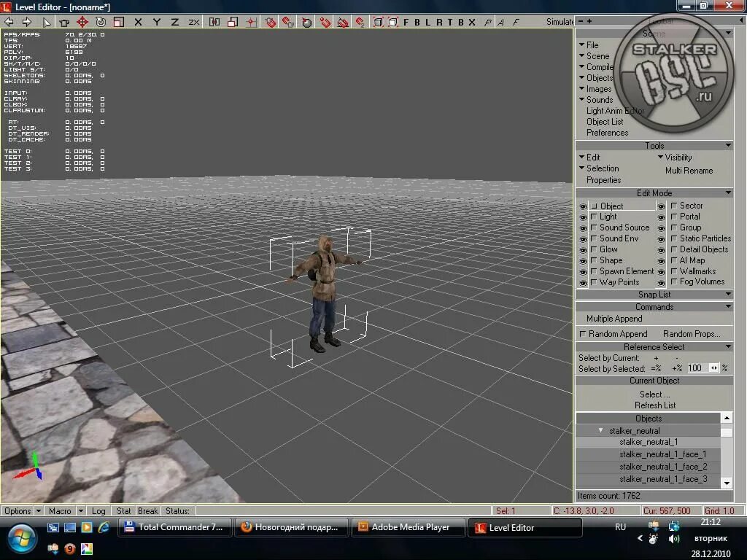Click Multiple Append command
Screen dimensions: 747x560
coord(614,319)
